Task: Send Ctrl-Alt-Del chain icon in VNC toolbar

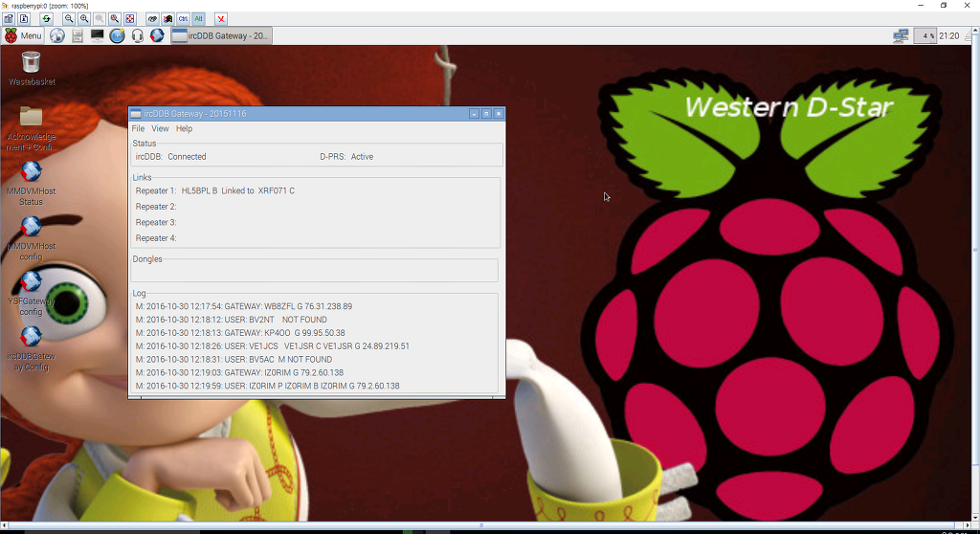Action: [x=152, y=19]
